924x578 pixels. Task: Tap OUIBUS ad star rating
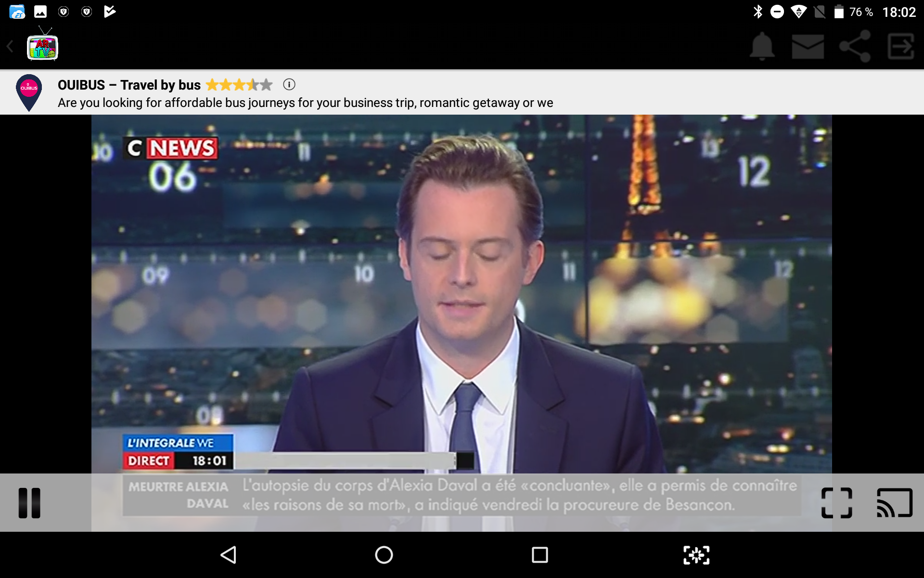tap(239, 85)
